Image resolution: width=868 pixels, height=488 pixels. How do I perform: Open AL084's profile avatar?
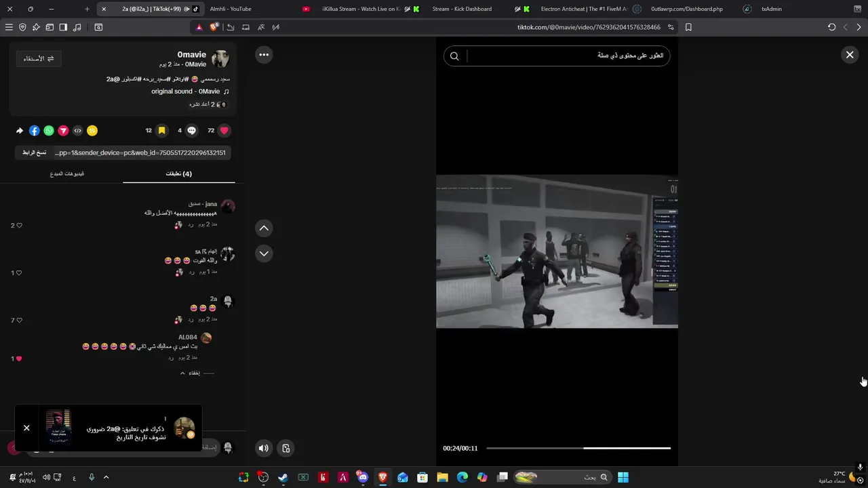(x=206, y=338)
